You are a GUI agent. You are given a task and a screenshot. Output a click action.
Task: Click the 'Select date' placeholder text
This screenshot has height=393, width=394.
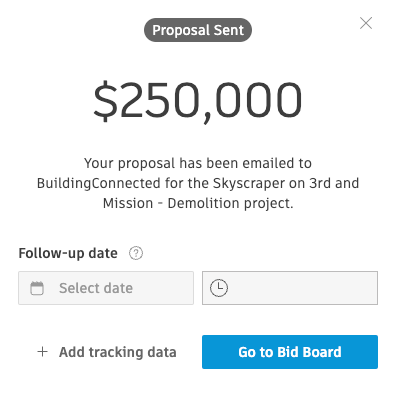pyautogui.click(x=96, y=288)
